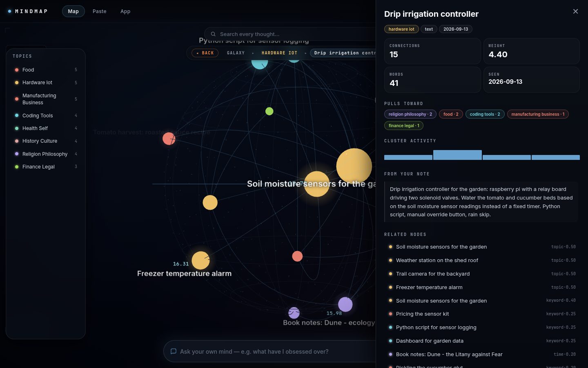
Task: Select the History Culture topic
Action: pyautogui.click(x=46, y=141)
